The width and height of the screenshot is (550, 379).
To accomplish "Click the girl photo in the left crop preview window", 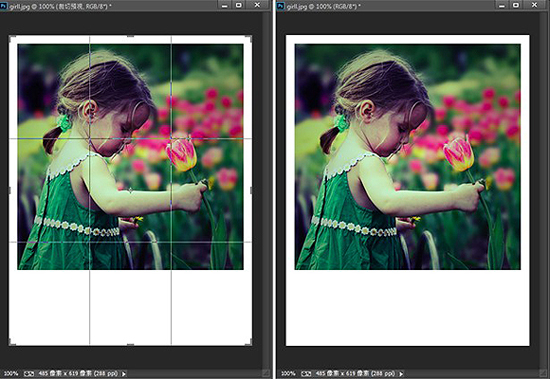I will point(130,157).
